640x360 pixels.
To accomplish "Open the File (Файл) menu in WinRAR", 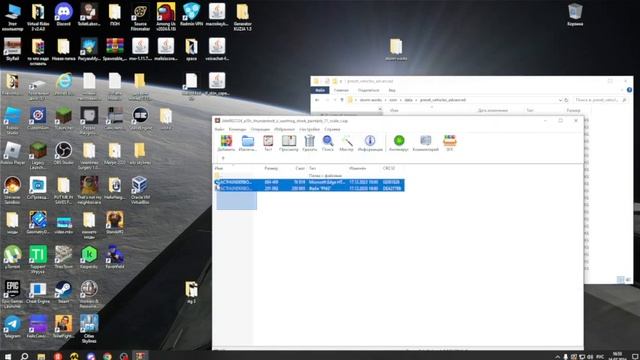I will (x=220, y=129).
